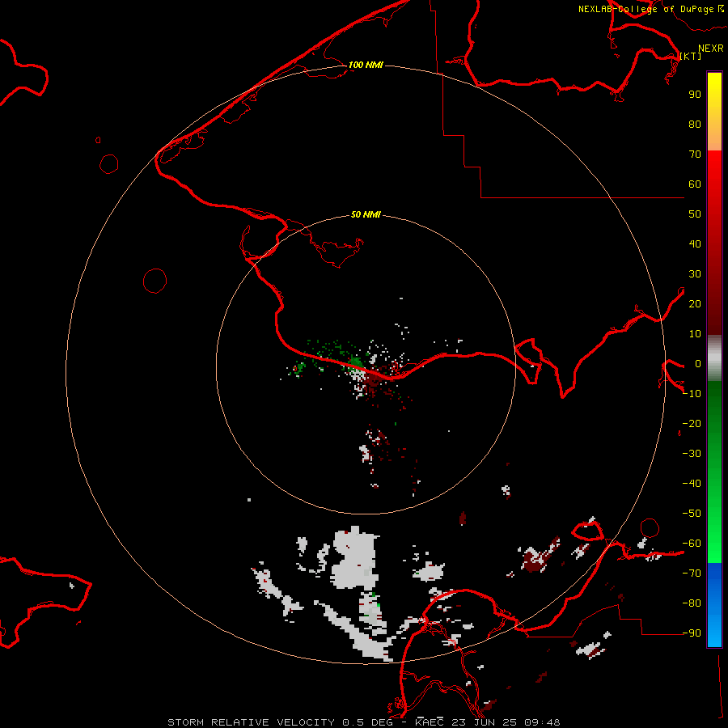Click the "KAEC" radar site identifier
Image resolution: width=728 pixels, height=728 pixels.
tap(429, 722)
